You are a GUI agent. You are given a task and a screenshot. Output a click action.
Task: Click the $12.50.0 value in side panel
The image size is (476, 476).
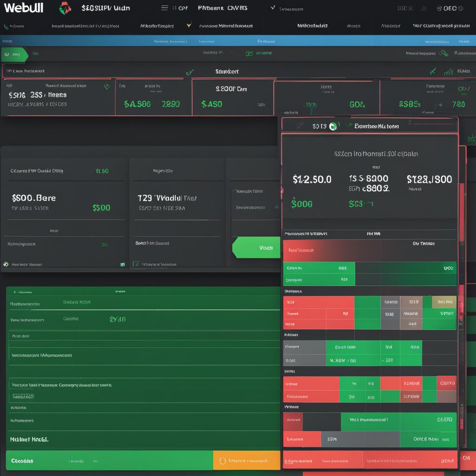(312, 179)
